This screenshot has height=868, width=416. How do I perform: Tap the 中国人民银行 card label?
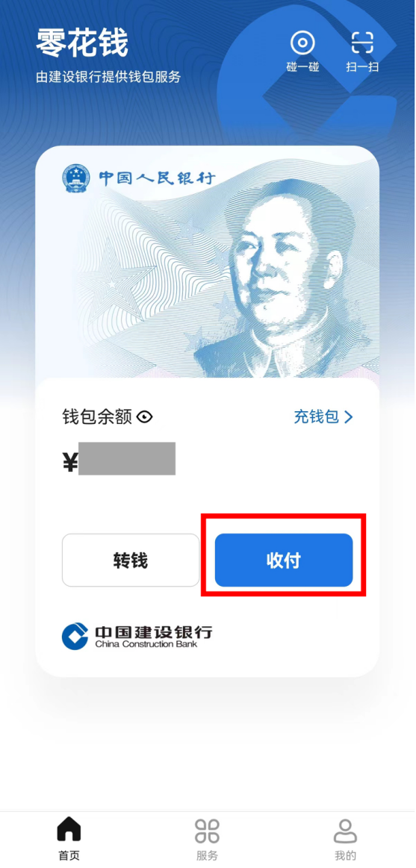point(158,178)
